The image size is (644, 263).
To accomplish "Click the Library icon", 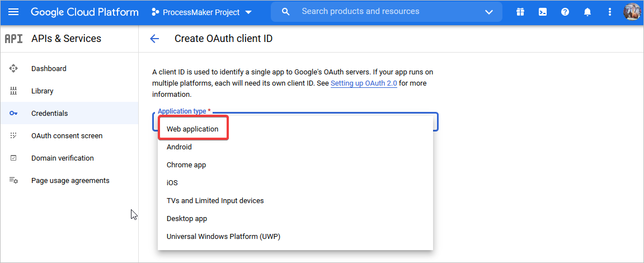I will point(13,91).
